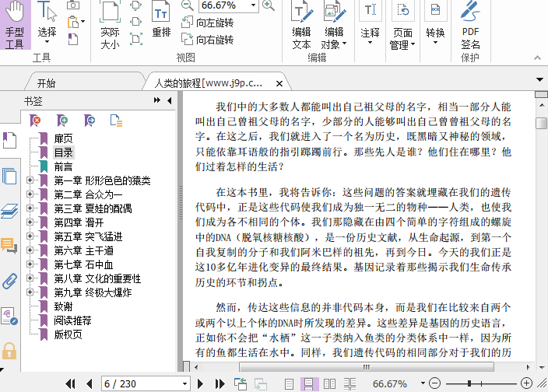Screen dimensions: 548x392
Task: Select 第七章 石中血 bookmark text
Action: pyautogui.click(x=83, y=264)
